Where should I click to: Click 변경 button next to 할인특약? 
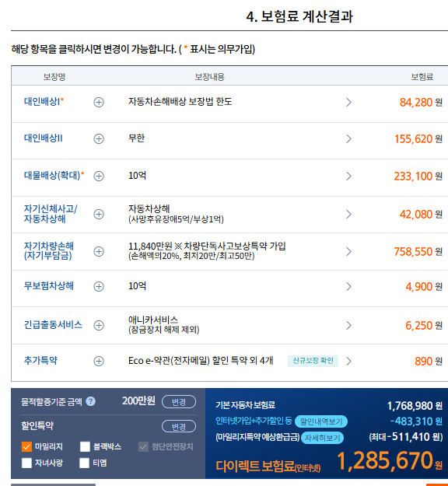tap(179, 426)
